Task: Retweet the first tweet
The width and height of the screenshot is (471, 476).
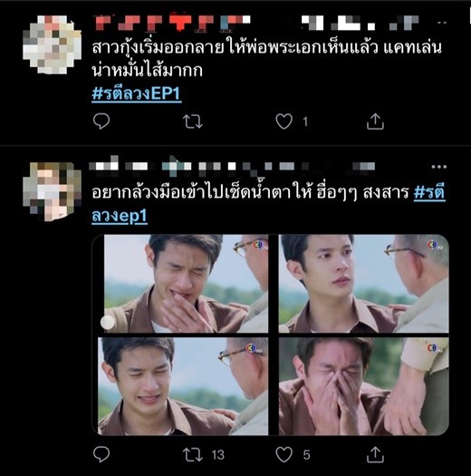Action: [x=193, y=121]
